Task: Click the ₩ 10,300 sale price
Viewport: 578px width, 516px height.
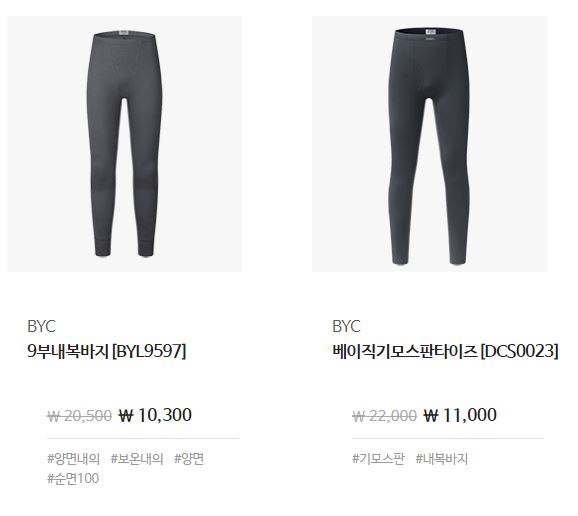Action: (155, 415)
